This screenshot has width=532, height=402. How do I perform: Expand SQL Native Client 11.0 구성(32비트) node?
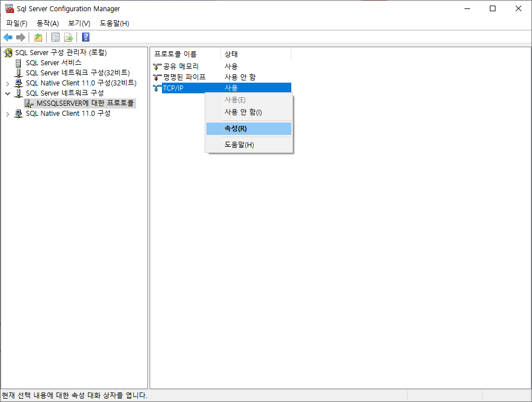(x=8, y=83)
